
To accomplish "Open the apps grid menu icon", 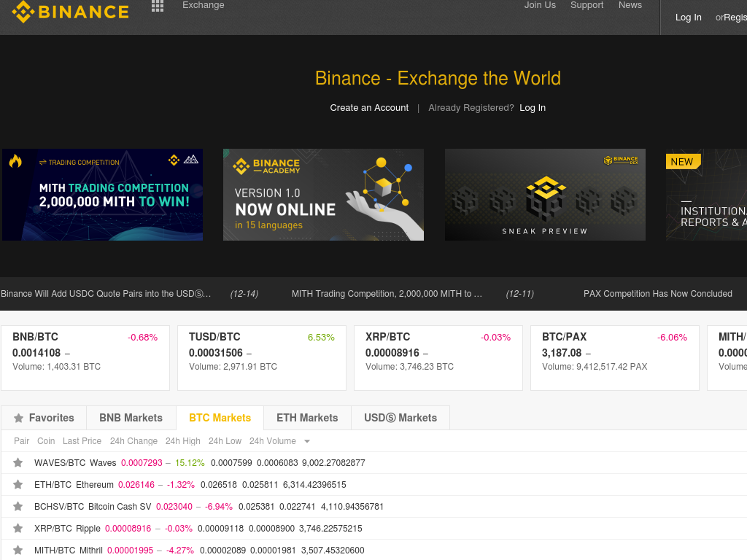I will 158,6.
